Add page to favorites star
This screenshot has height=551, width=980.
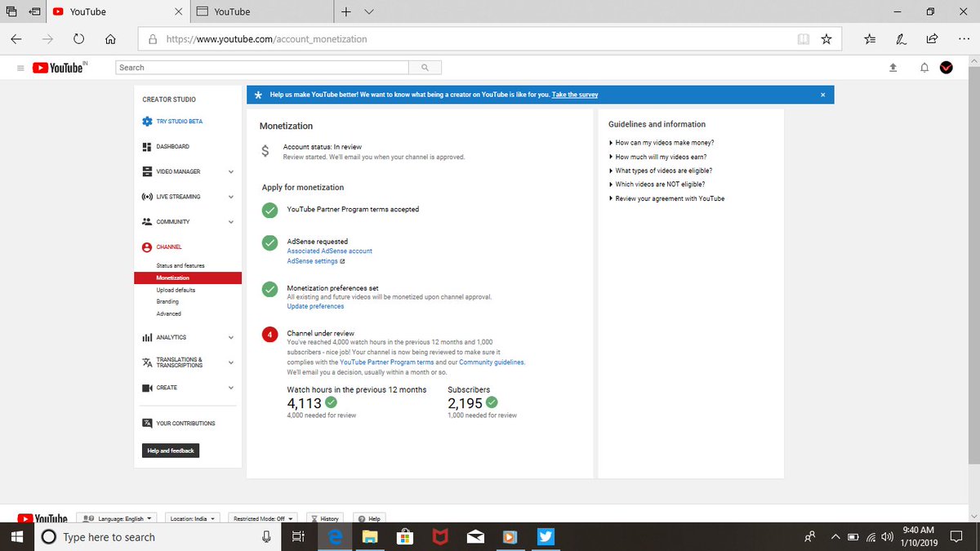pyautogui.click(x=826, y=38)
